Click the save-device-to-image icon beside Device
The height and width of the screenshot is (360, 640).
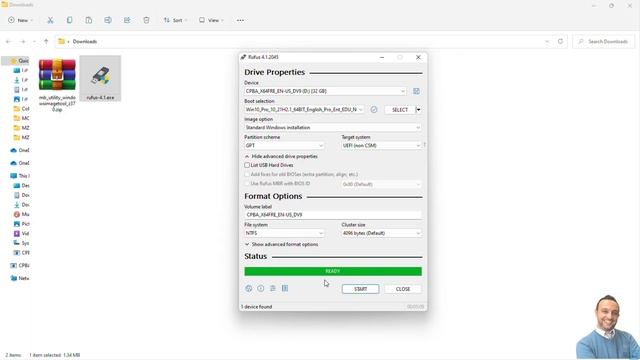tap(416, 91)
